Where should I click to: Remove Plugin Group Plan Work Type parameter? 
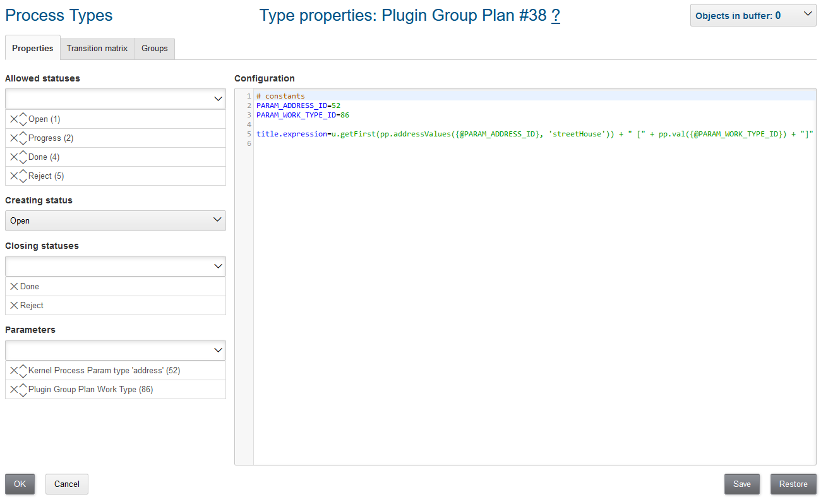coord(14,390)
